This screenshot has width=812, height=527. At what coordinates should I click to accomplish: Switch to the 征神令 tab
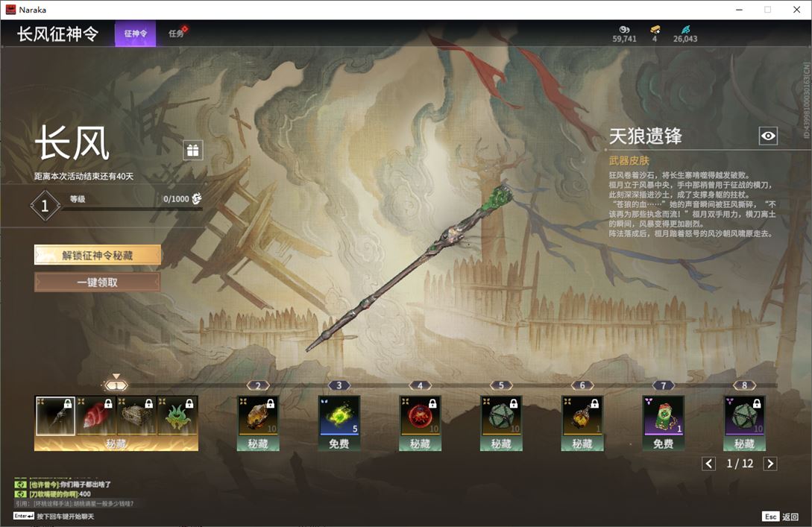(x=135, y=34)
